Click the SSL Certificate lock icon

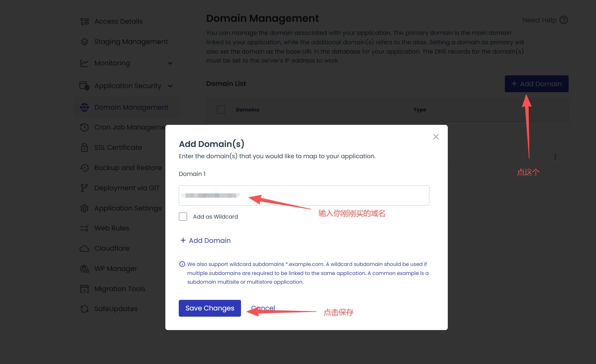[84, 148]
